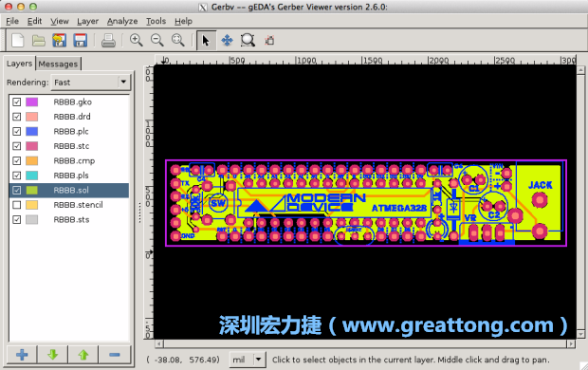588x370 pixels.
Task: Open the View menu
Action: point(60,21)
